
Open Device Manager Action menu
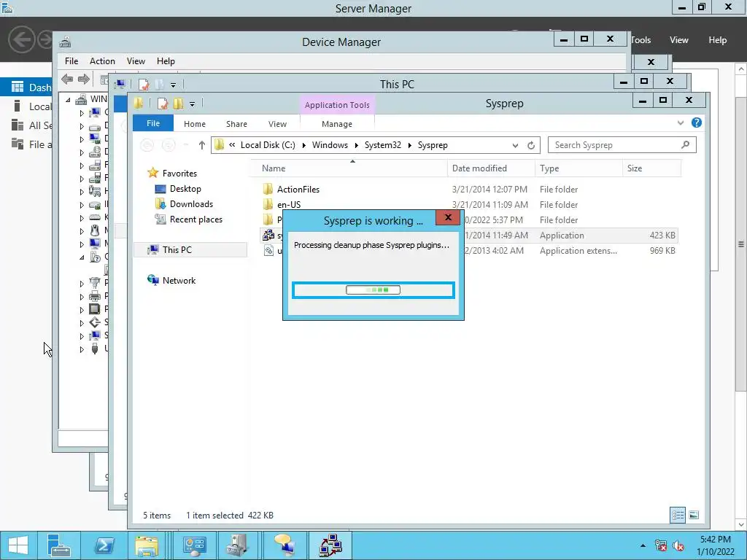click(x=102, y=61)
